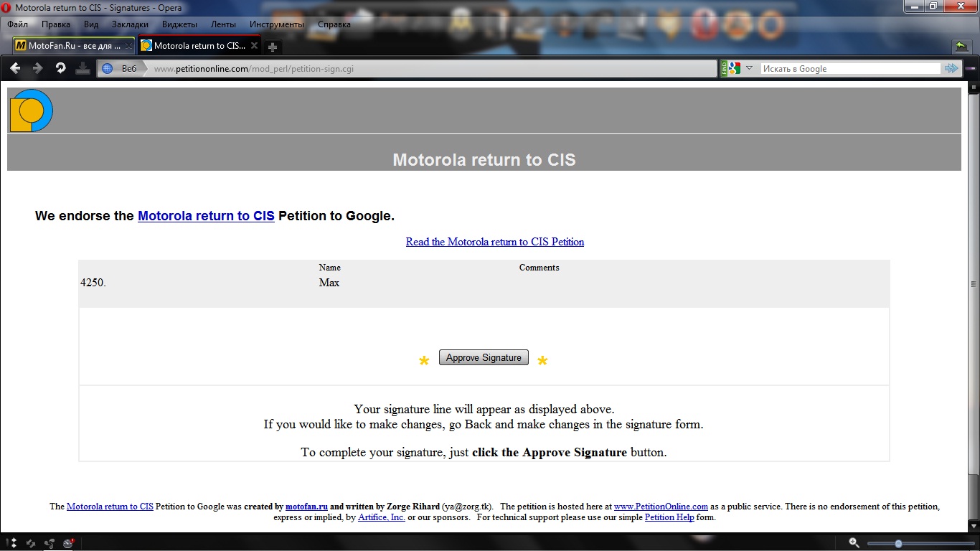Open the Ленты menu
This screenshot has width=980, height=551.
223,24
